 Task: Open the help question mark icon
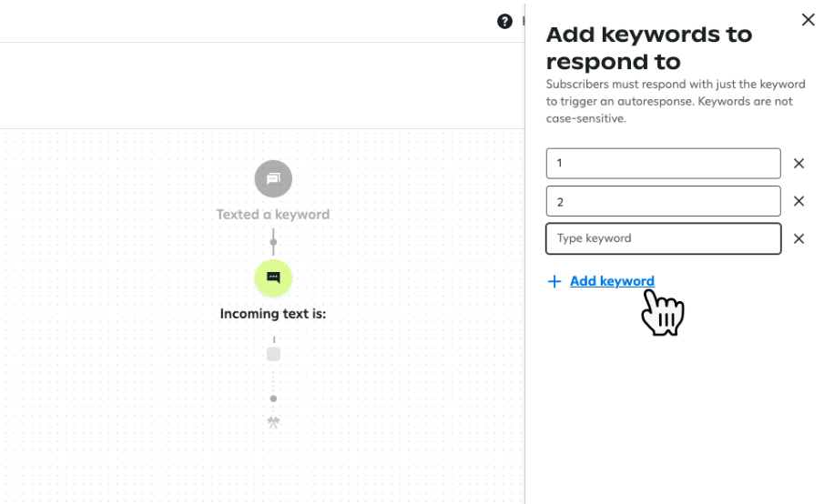click(x=504, y=21)
